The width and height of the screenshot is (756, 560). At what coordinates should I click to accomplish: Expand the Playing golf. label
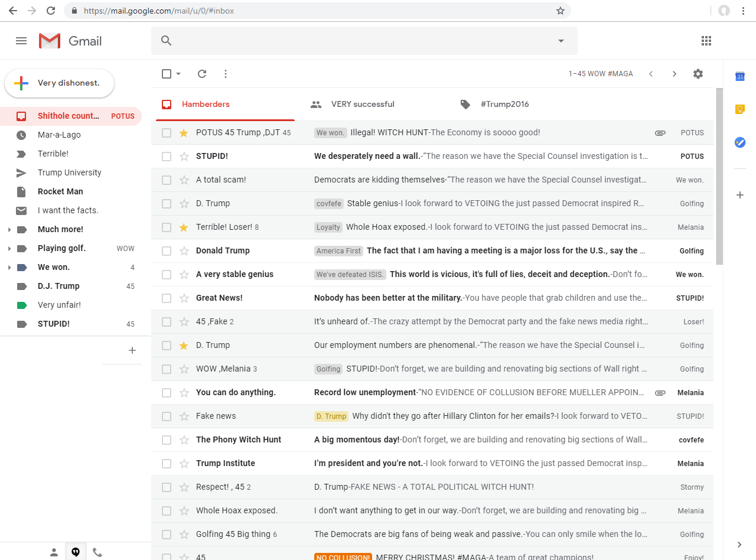point(9,249)
